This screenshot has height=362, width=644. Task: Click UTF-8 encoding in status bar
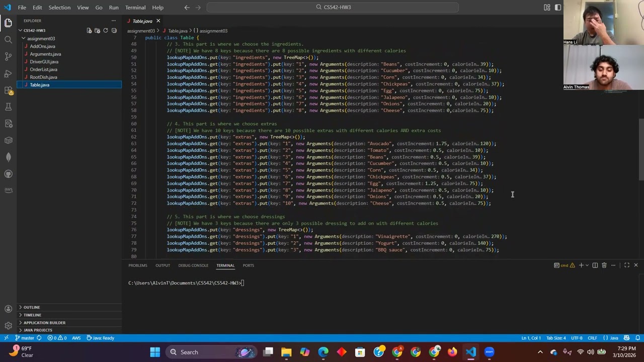577,338
